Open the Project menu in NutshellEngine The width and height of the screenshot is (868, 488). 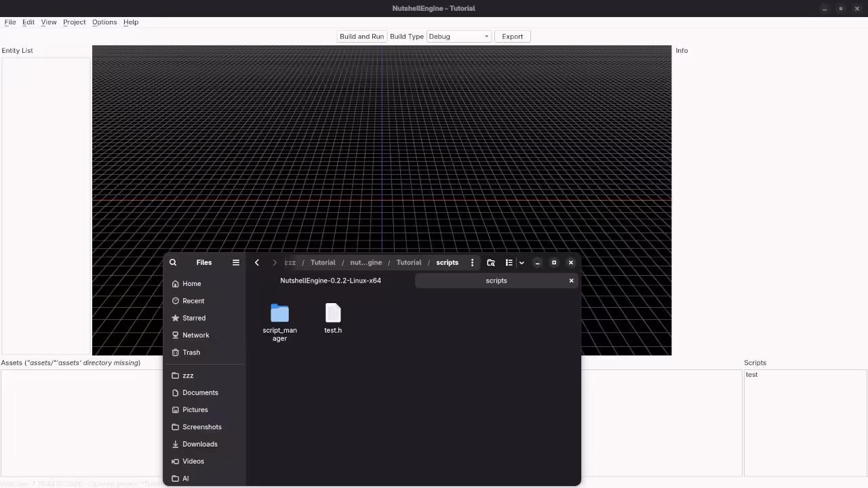click(74, 22)
